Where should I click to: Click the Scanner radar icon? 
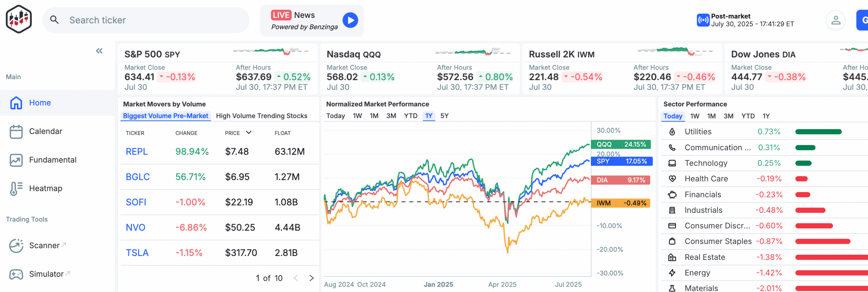[16, 245]
